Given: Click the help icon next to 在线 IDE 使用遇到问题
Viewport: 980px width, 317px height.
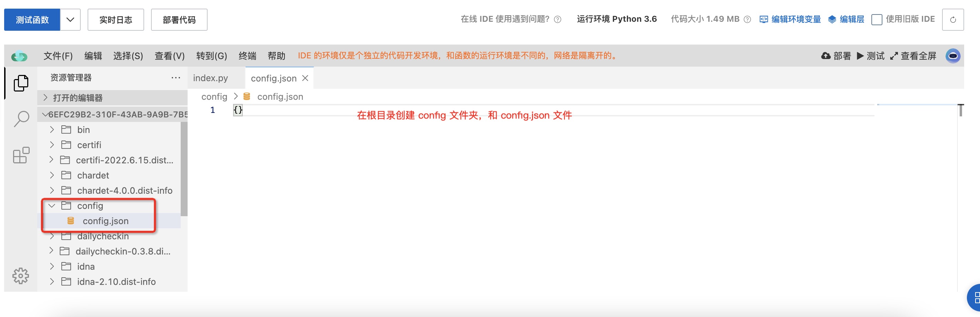Looking at the screenshot, I should pyautogui.click(x=557, y=19).
